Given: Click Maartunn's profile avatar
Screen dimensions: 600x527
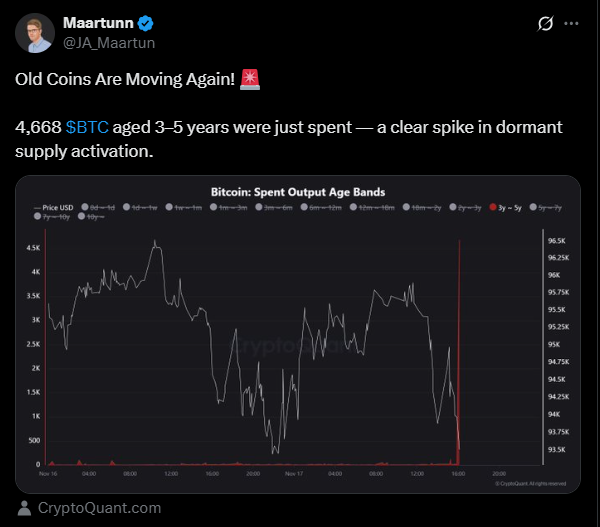Looking at the screenshot, I should pyautogui.click(x=34, y=32).
